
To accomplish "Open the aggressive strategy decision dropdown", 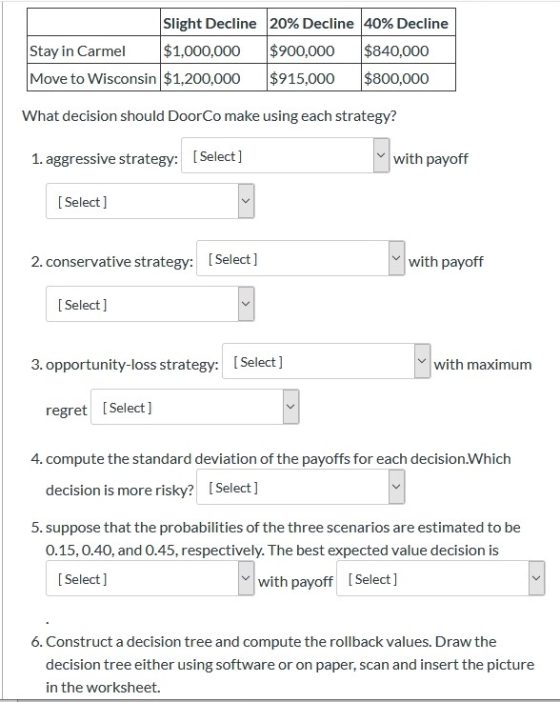I will pyautogui.click(x=285, y=155).
